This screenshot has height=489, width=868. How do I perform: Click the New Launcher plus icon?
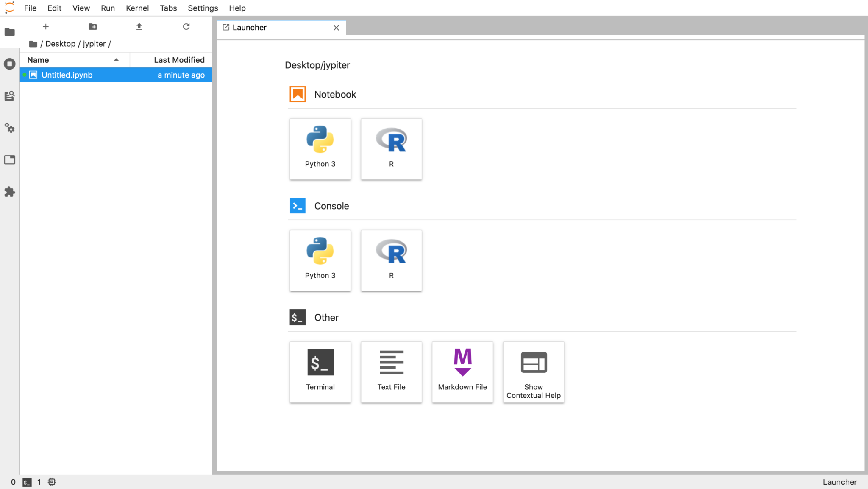[x=46, y=27]
